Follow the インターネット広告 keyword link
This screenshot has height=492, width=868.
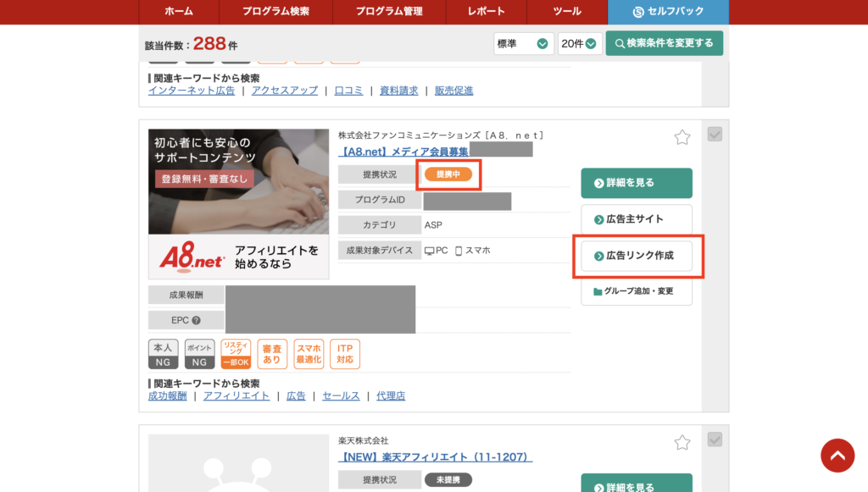[192, 91]
